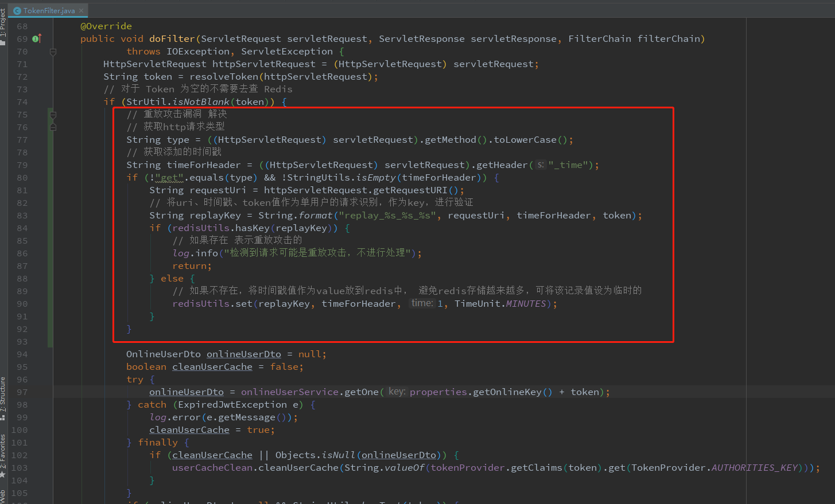Screen dimensions: 835x504
Task: Click the toLowerCase call
Action: coord(525,140)
